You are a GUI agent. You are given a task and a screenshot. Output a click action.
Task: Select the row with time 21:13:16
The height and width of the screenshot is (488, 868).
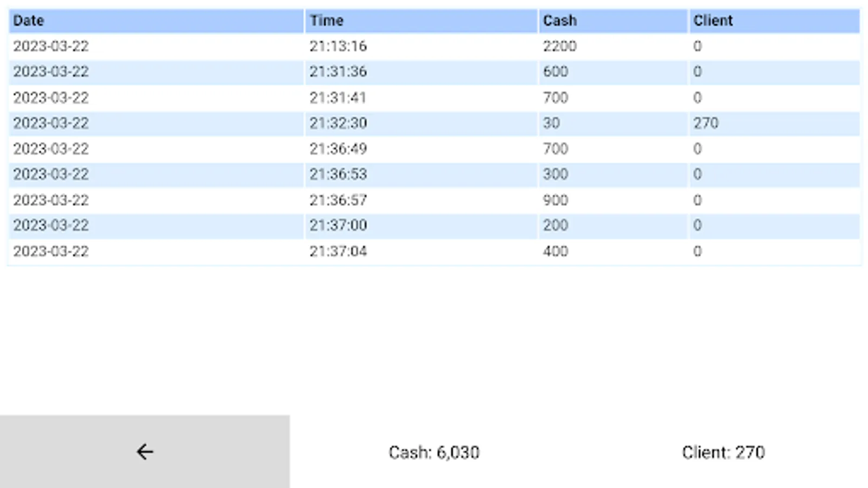tap(338, 46)
